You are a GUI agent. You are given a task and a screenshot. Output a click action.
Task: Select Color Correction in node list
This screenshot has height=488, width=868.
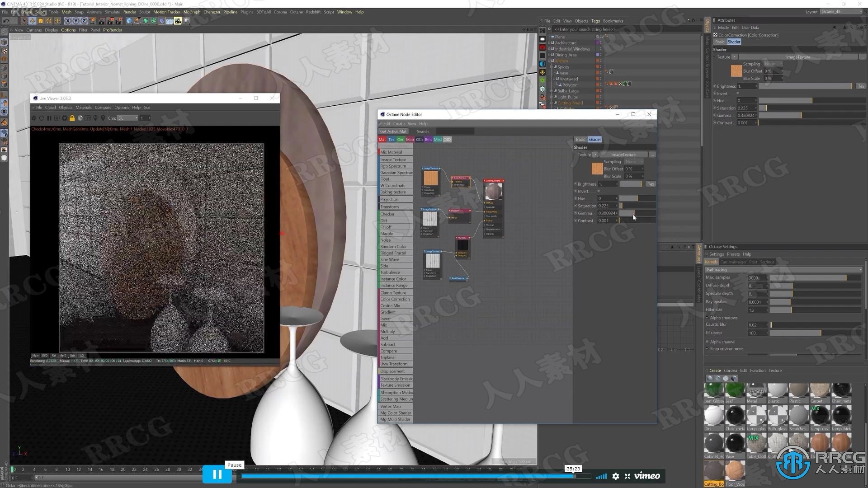pos(396,299)
